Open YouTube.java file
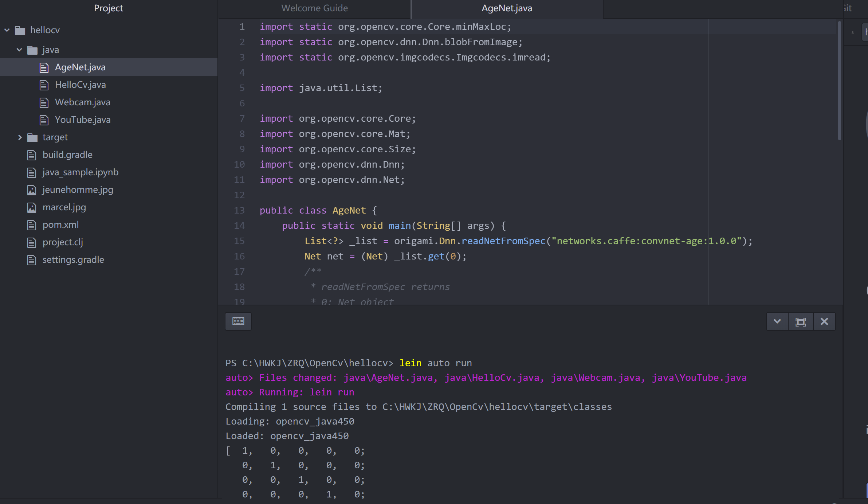The width and height of the screenshot is (868, 504). 83,120
